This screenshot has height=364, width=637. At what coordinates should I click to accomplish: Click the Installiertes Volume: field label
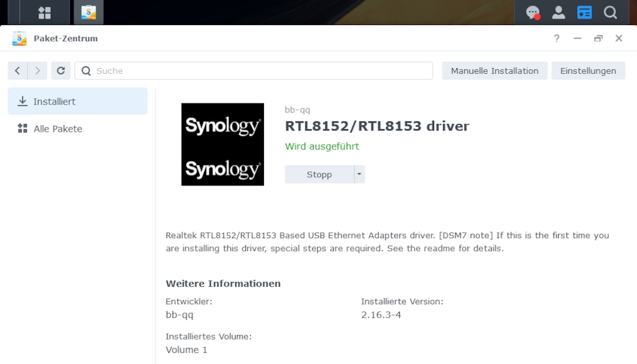(209, 336)
